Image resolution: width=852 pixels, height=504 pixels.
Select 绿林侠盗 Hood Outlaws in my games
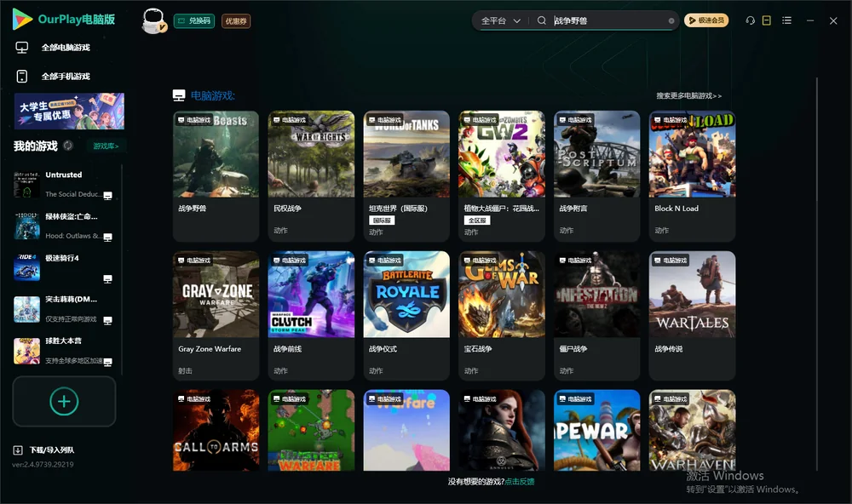click(x=63, y=226)
